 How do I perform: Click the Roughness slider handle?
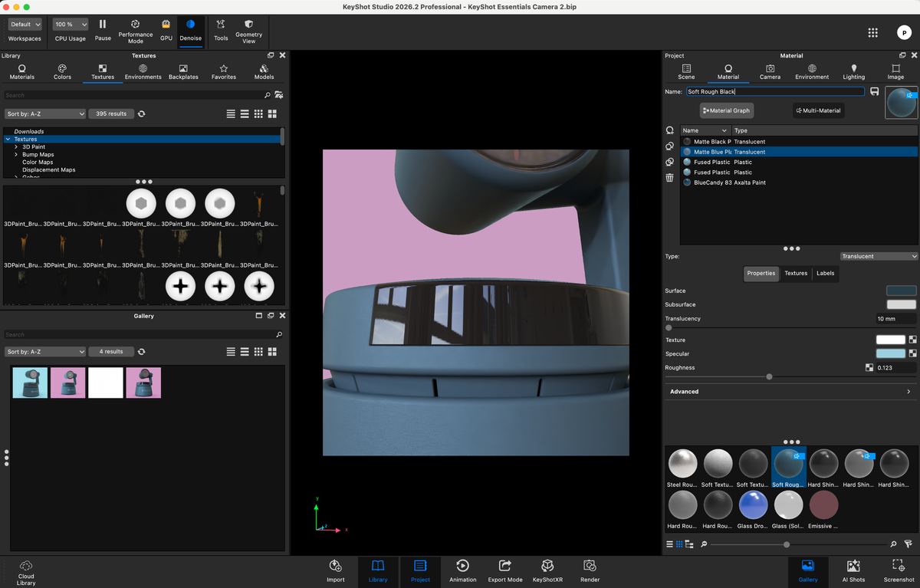point(769,376)
